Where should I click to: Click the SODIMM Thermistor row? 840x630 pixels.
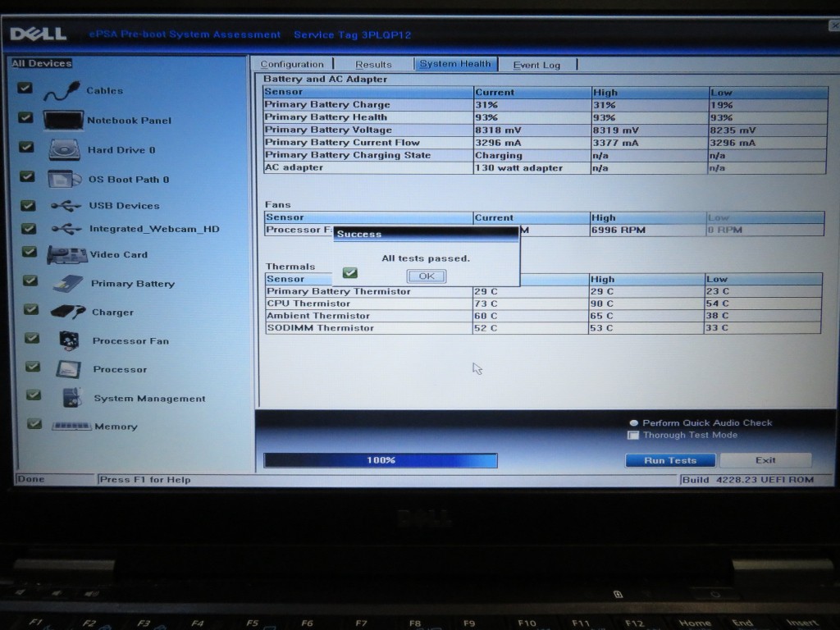pyautogui.click(x=543, y=328)
